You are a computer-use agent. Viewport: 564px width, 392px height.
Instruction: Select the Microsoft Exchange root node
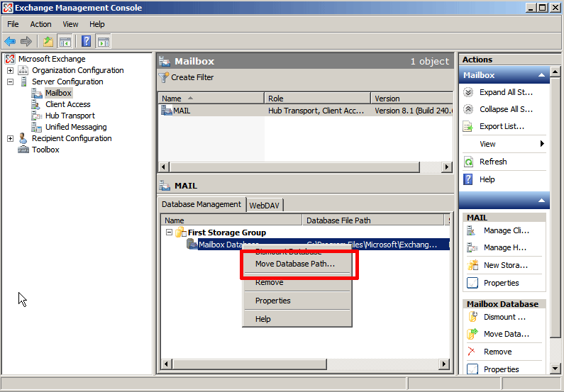tap(52, 59)
